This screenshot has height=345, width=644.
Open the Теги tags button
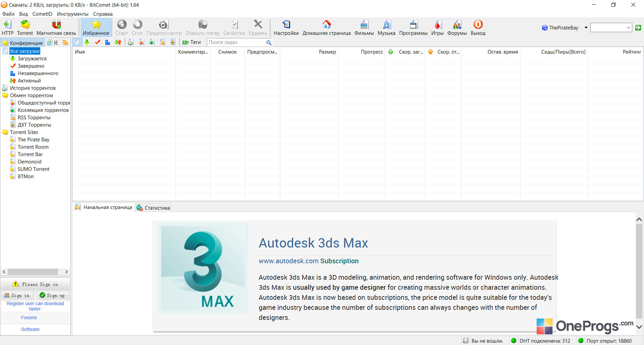(192, 42)
